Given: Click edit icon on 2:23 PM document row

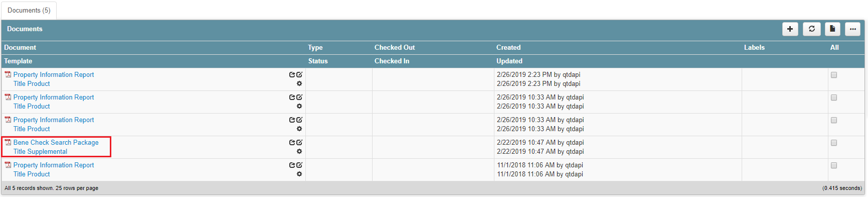Looking at the screenshot, I should pos(299,74).
